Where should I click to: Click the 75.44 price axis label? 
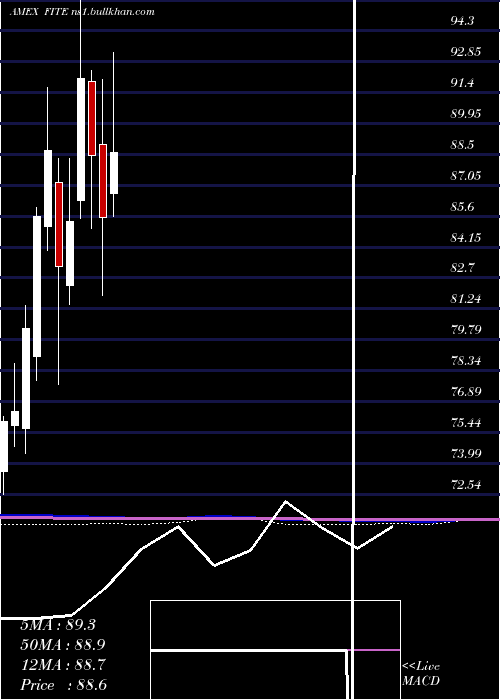click(x=466, y=423)
